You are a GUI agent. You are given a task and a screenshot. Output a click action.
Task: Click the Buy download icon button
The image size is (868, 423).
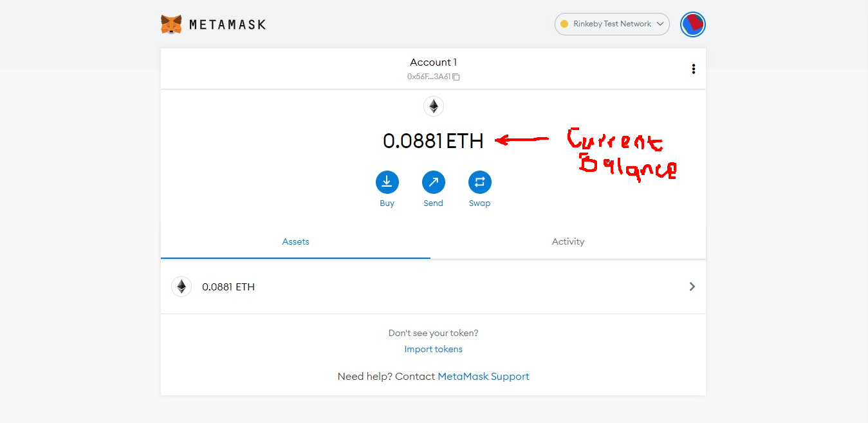(387, 182)
